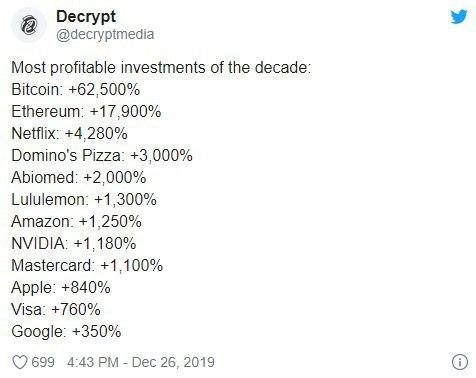The height and width of the screenshot is (378, 476).
Task: Open the 4:43 PM - Dec 26, 2019 timestamp
Action: (x=141, y=362)
